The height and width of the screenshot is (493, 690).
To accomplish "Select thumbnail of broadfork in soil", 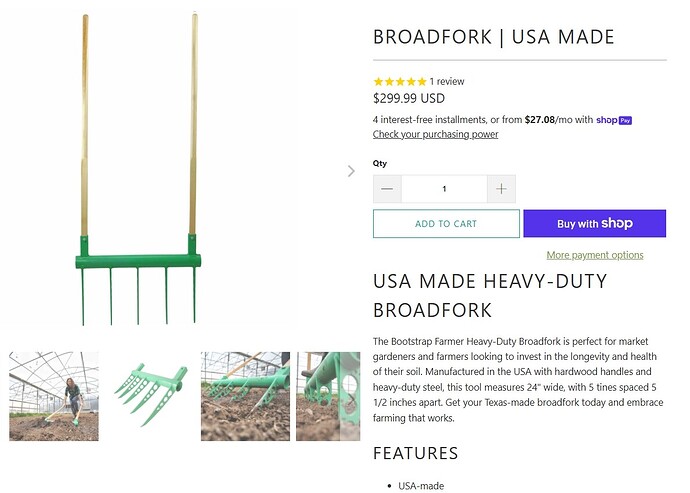I will tap(245, 396).
